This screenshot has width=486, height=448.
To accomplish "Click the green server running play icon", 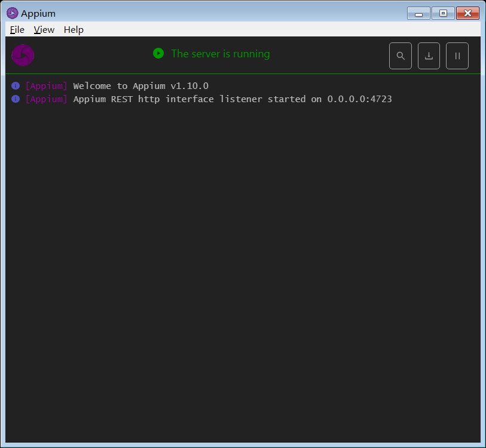I will tap(158, 53).
